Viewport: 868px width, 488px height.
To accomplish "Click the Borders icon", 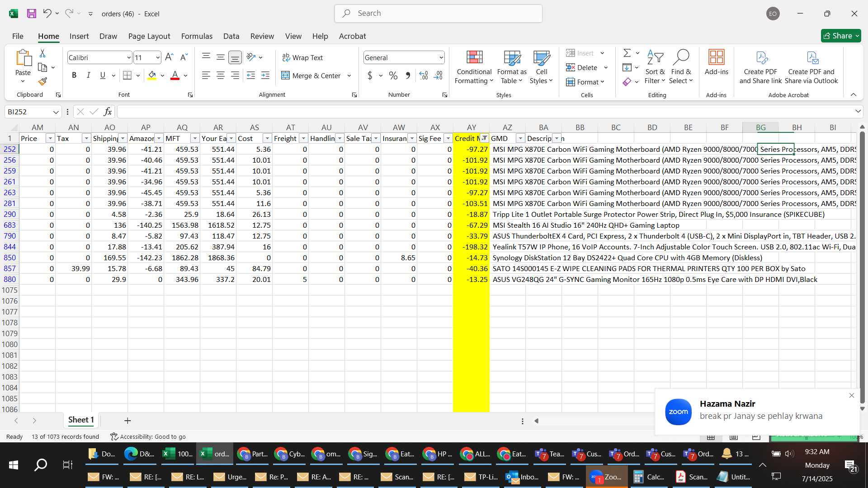I will pos(127,75).
